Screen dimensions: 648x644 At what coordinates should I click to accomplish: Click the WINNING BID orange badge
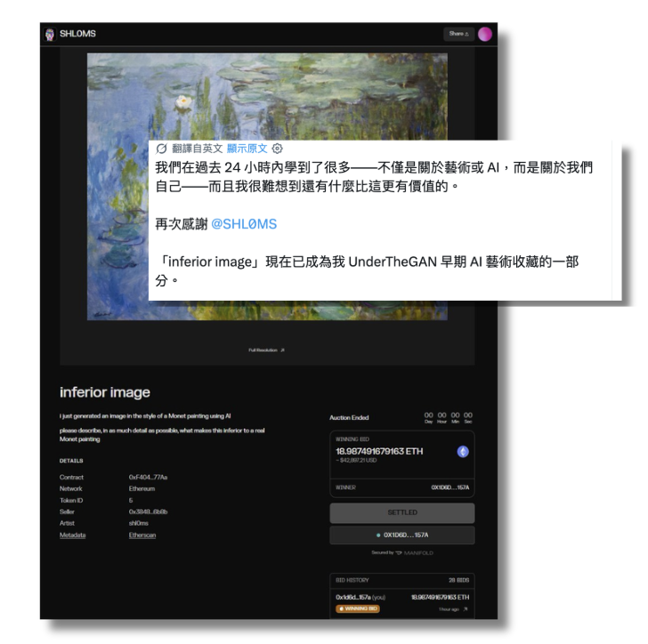pyautogui.click(x=358, y=608)
